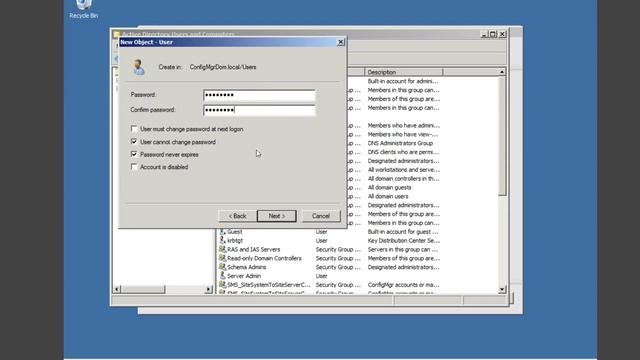Click the list's vertical scroll down arrow

502,289
